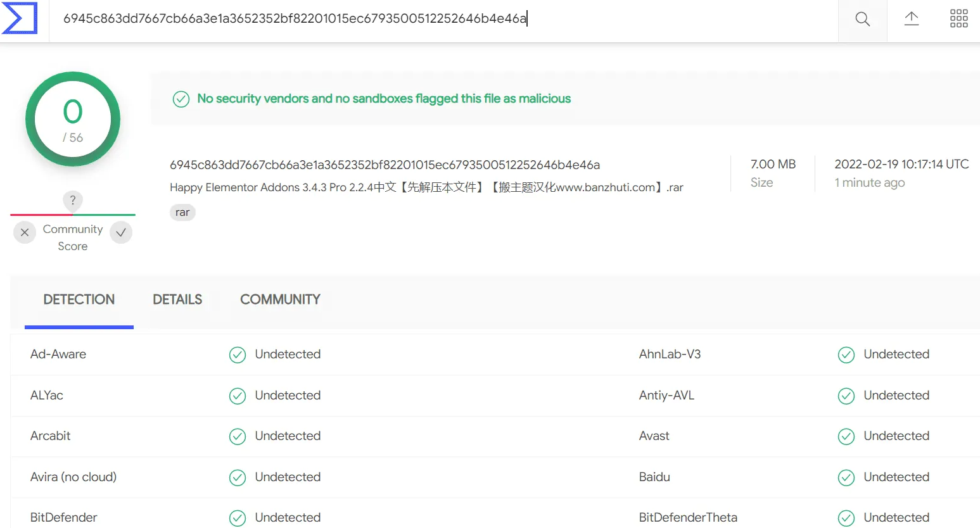
Task: Click the rar file tag
Action: (182, 213)
